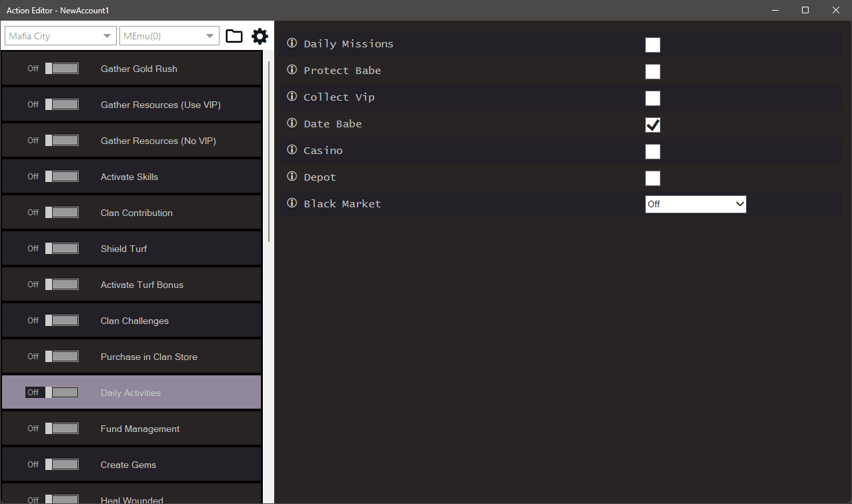
Task: Open settings with the gear icon
Action: pos(260,36)
